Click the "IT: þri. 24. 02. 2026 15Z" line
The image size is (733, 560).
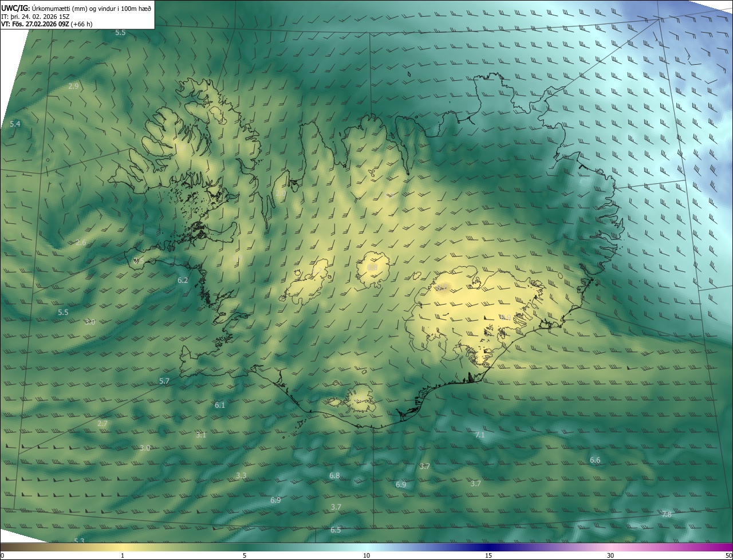tap(36, 17)
